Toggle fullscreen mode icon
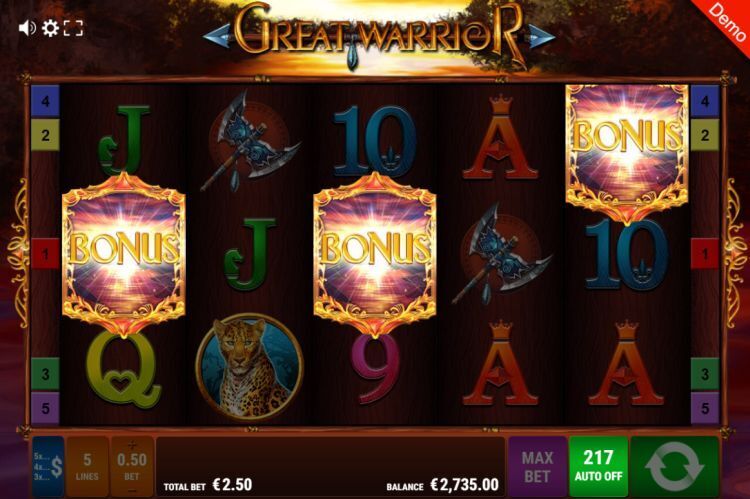 [x=73, y=28]
